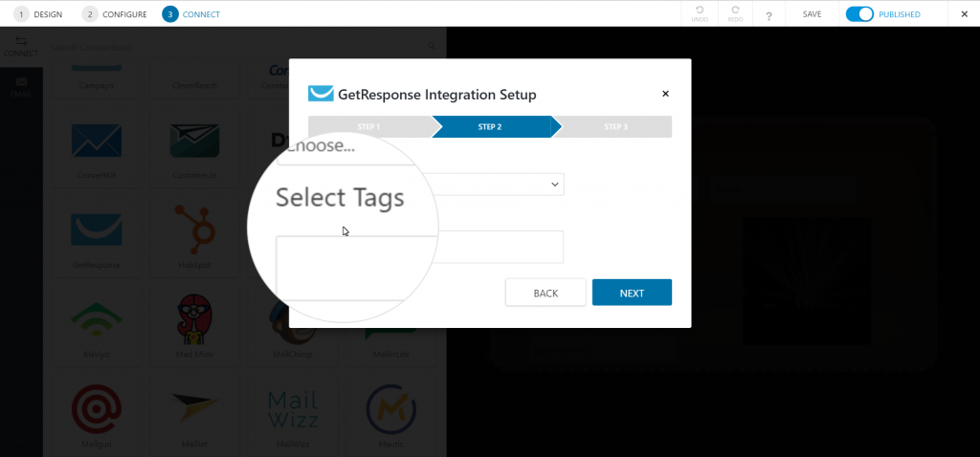This screenshot has width=980, height=457.
Task: Select the Mad Mimi icon
Action: 194,319
